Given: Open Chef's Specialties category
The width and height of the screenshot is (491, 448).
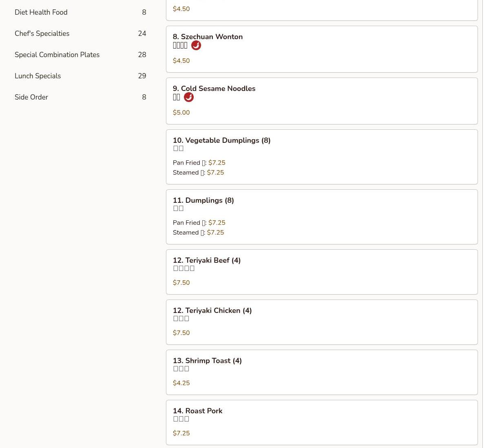Looking at the screenshot, I should point(42,33).
